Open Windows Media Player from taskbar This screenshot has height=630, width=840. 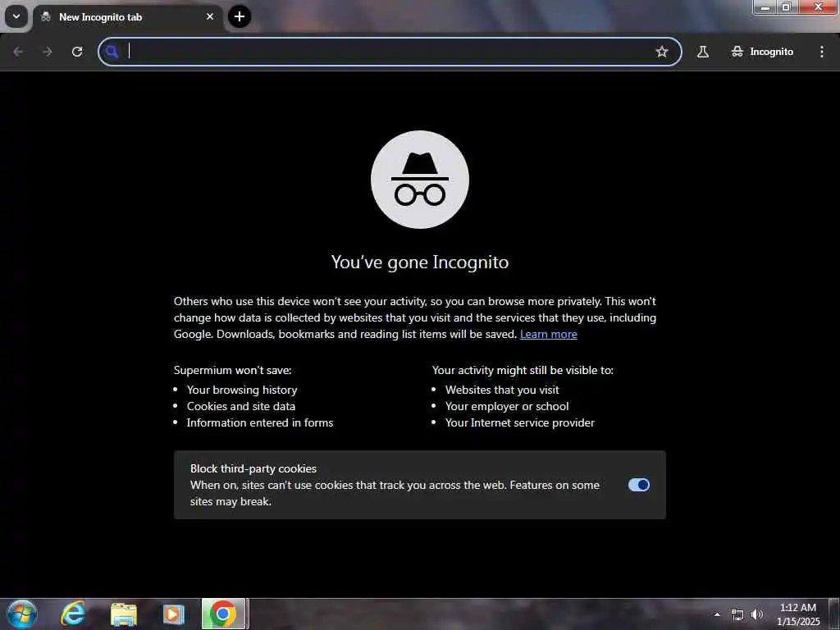(x=173, y=614)
